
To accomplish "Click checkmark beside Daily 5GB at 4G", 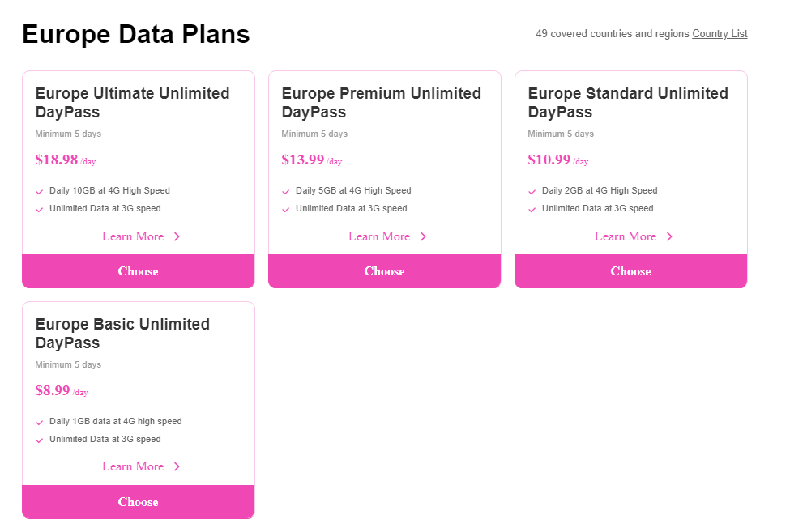I will [x=285, y=192].
